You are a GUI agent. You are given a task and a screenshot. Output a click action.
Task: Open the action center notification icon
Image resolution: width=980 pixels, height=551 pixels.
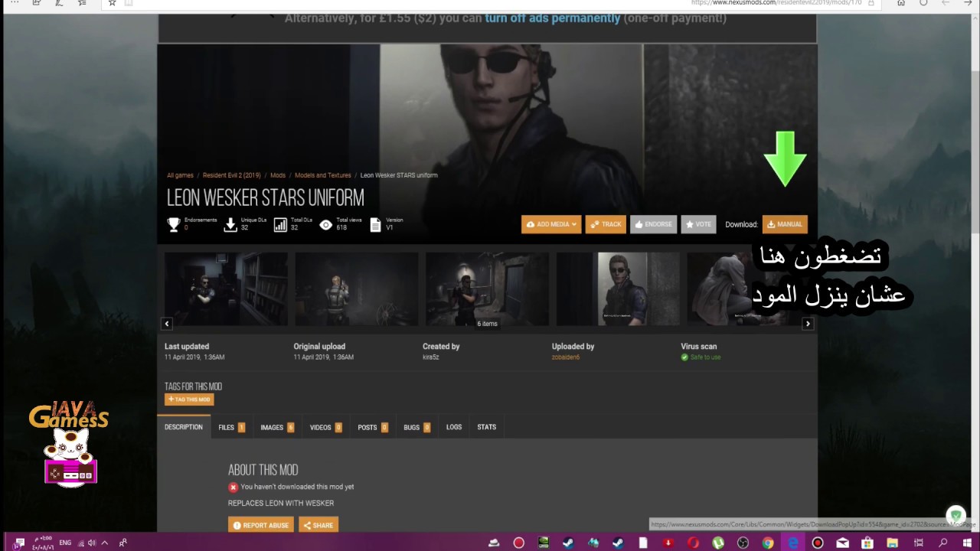20,543
